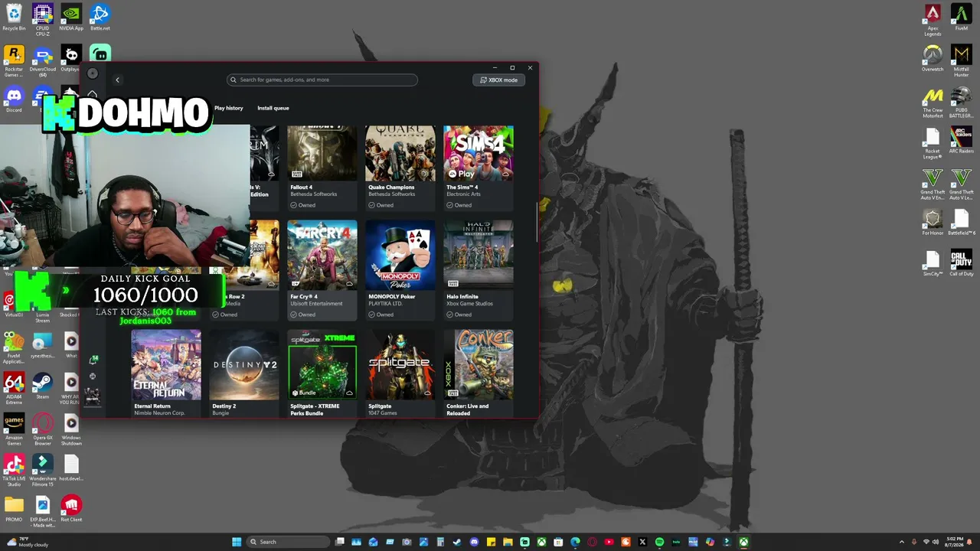Open NVIDIA App desktop shortcut
980x551 pixels.
pos(71,18)
